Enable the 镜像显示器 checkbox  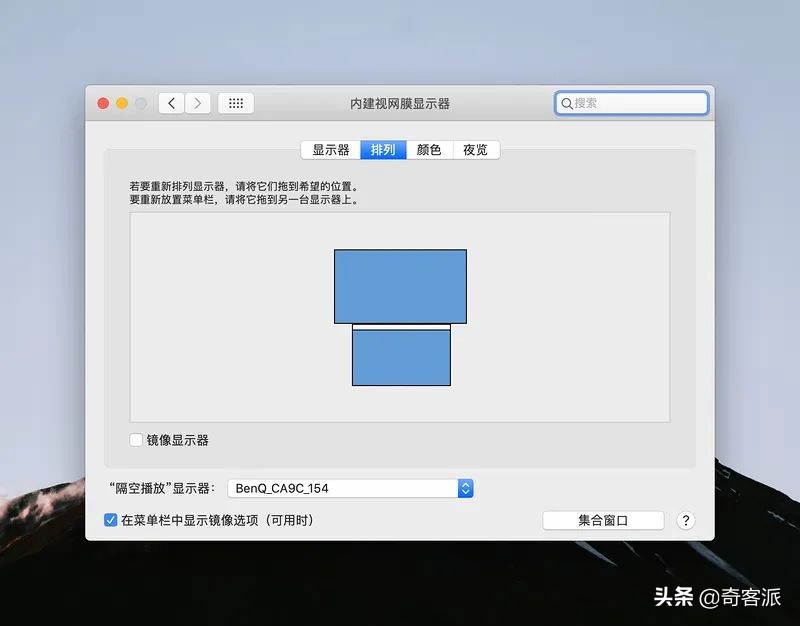coord(136,440)
